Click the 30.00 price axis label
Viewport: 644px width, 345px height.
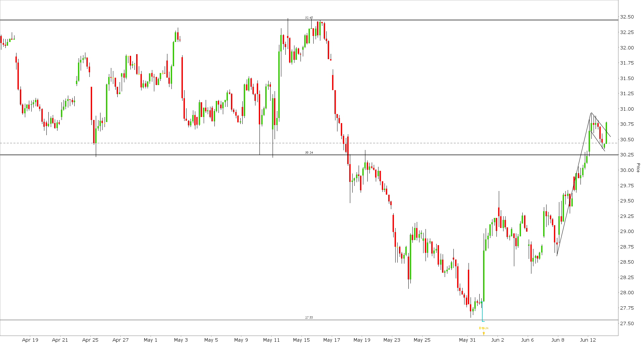coord(627,170)
